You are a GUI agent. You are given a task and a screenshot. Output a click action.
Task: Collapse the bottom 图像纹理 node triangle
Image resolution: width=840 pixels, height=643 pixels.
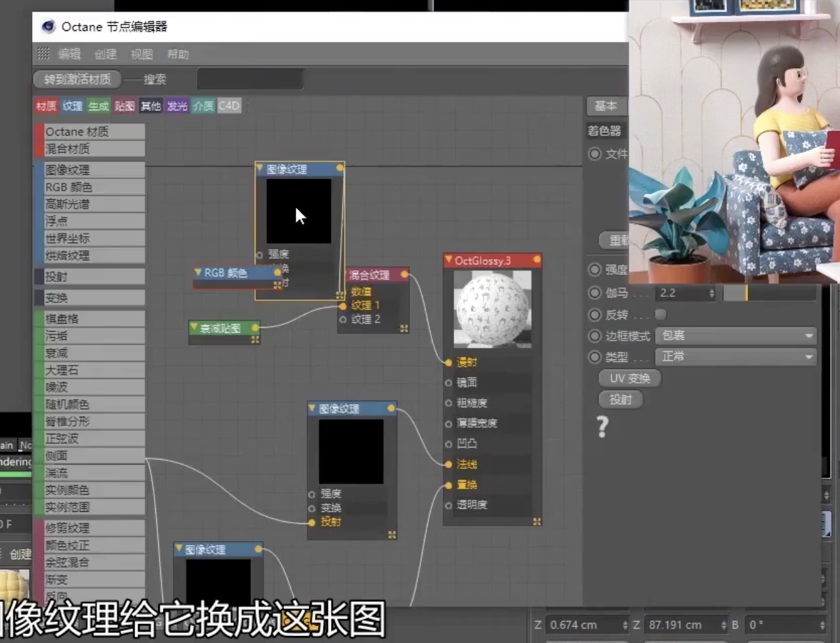[178, 549]
